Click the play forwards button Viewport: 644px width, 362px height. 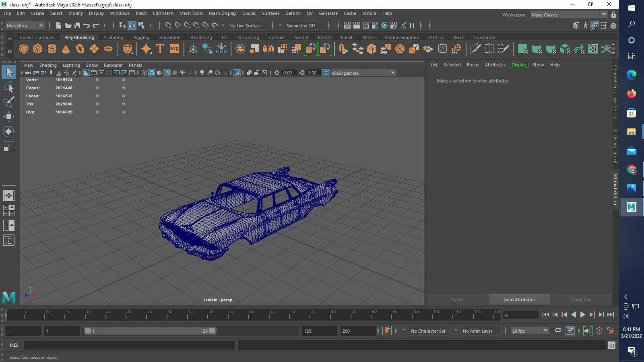pyautogui.click(x=582, y=315)
